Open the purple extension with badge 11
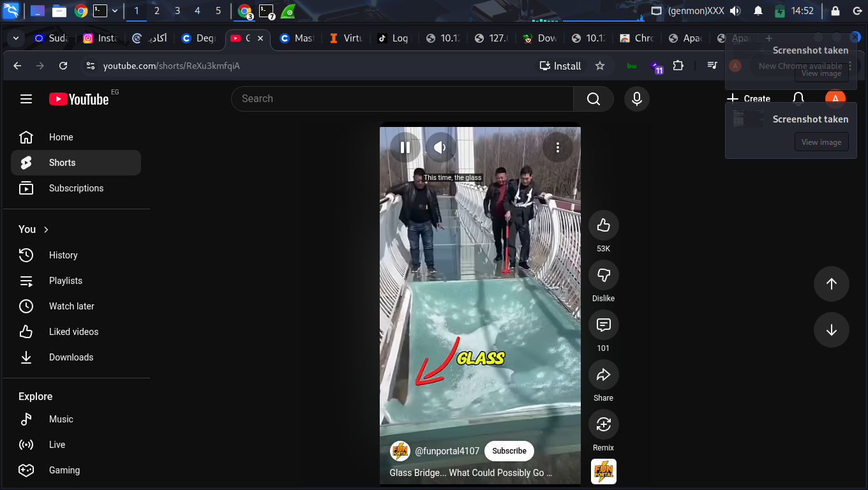This screenshot has width=868, height=490. coord(655,66)
